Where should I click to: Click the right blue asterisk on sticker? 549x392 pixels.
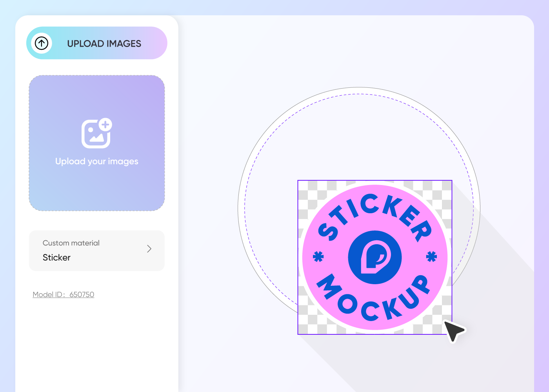(x=431, y=257)
